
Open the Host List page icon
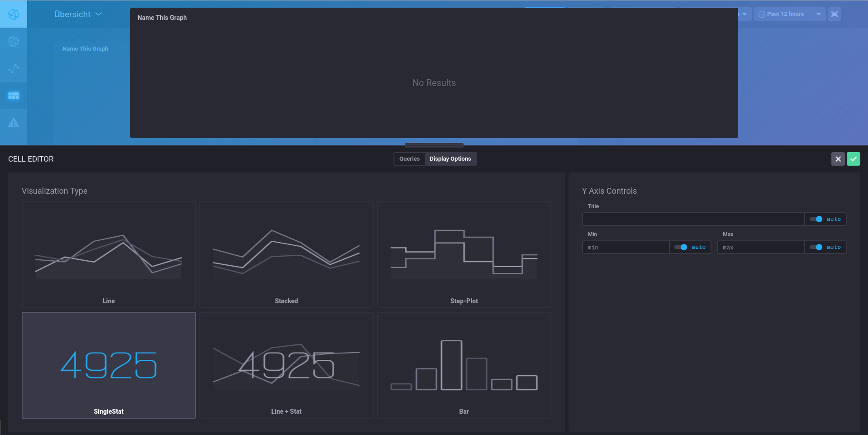click(13, 41)
